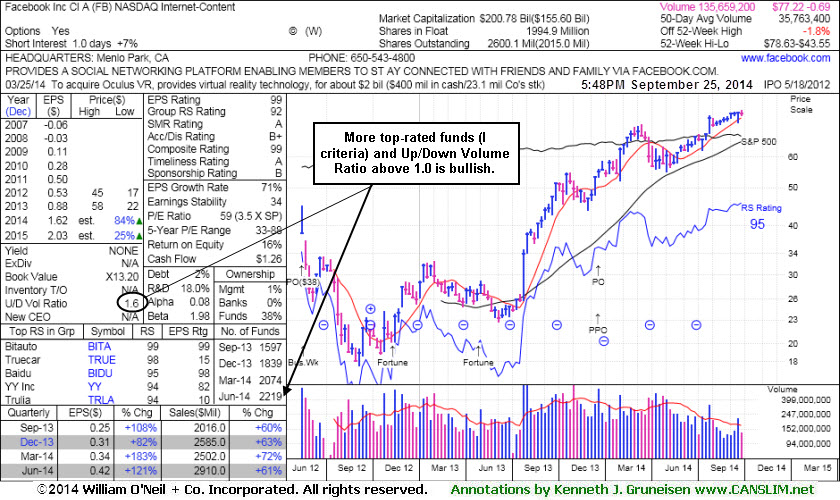840x500 pixels.
Task: Select the Banks 0% ownership row
Action: (250, 303)
